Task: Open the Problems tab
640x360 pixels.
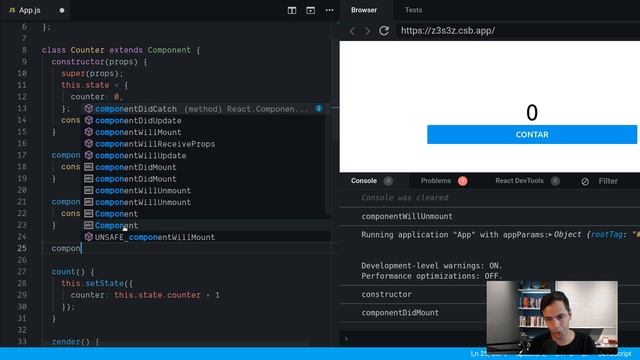Action: click(x=436, y=181)
